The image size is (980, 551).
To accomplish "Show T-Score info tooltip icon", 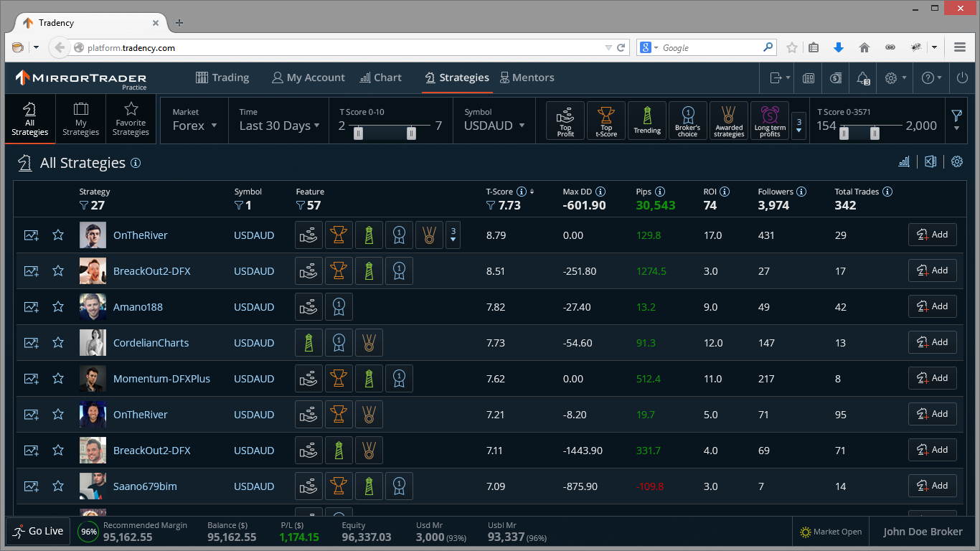I will [522, 192].
